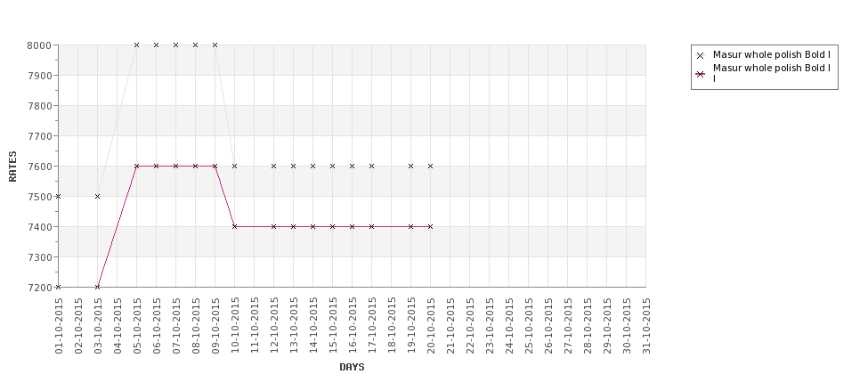This screenshot has width=868, height=382.
Task: Select 'Masur whole polish Bold I' legend label
Action: point(772,55)
